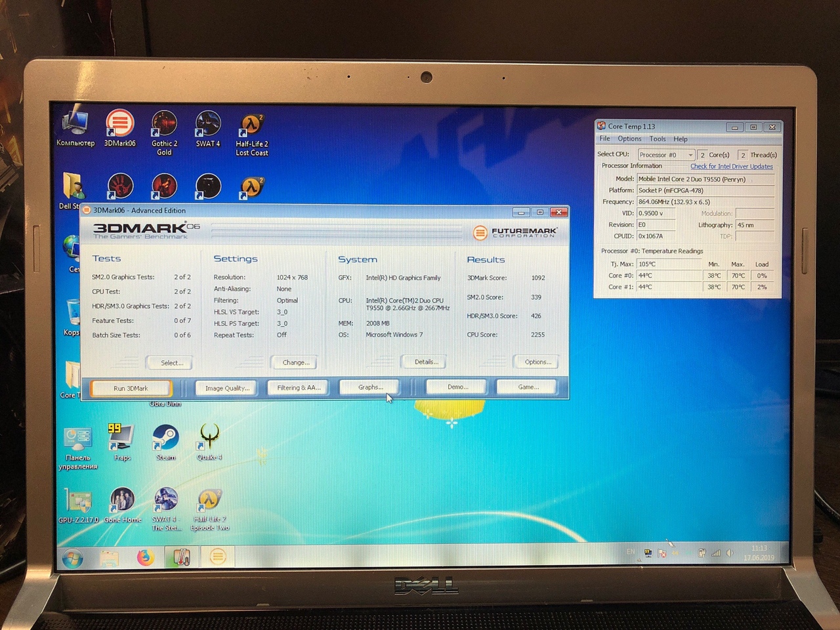Click the GFX text Intel(R) HD Graphics Family
The height and width of the screenshot is (630, 840).
click(403, 278)
